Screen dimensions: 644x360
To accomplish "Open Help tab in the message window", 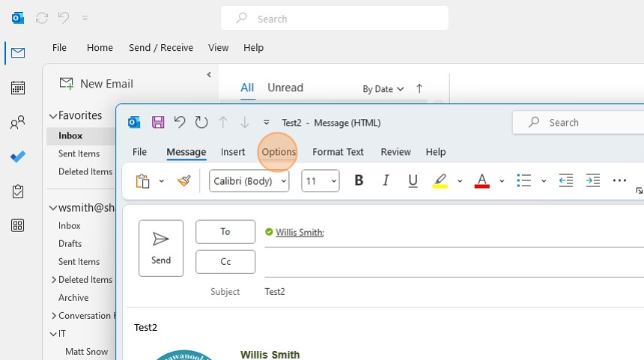I will (436, 152).
